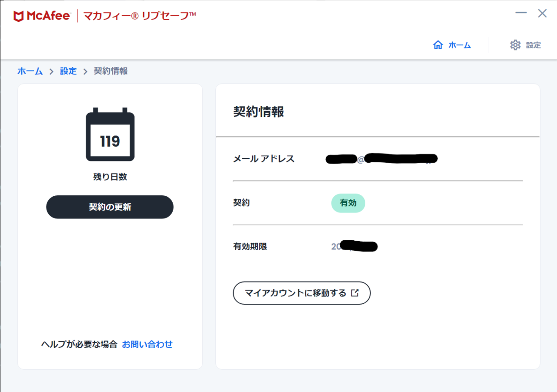
Task: Close the McAfee LiveSafe window
Action: click(542, 13)
